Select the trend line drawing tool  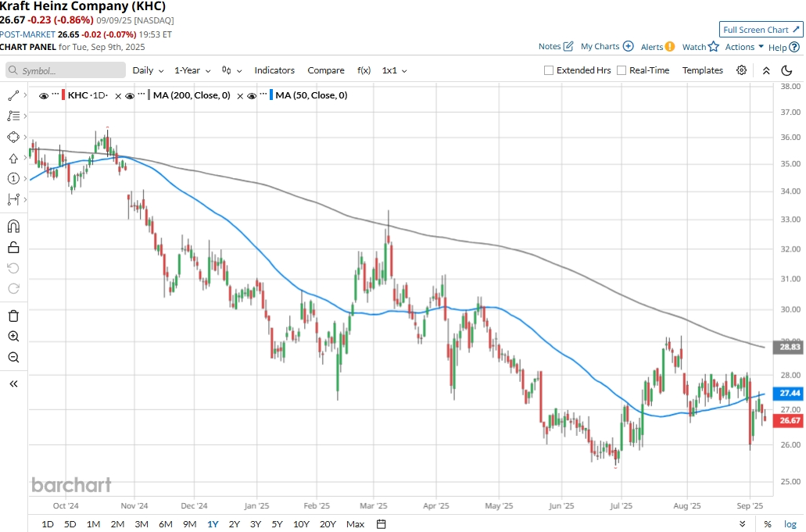[13, 95]
